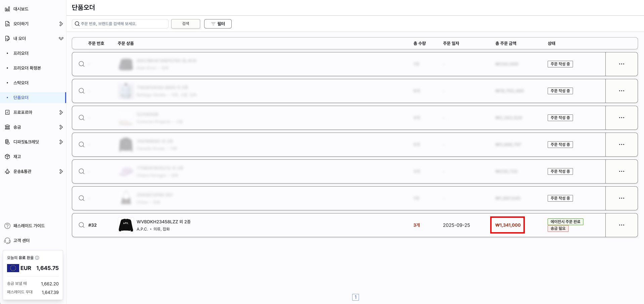Open the three-dot menu of first order row
Image resolution: width=644 pixels, height=304 pixels.
coord(622,64)
